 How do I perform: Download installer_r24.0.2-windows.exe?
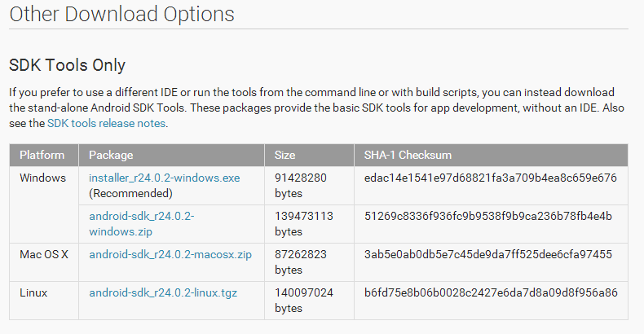click(x=165, y=178)
